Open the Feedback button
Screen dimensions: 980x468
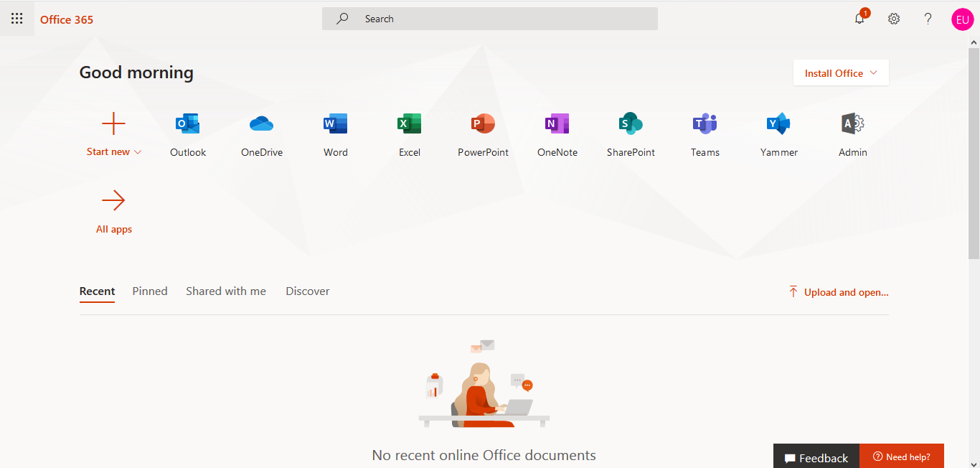[816, 457]
